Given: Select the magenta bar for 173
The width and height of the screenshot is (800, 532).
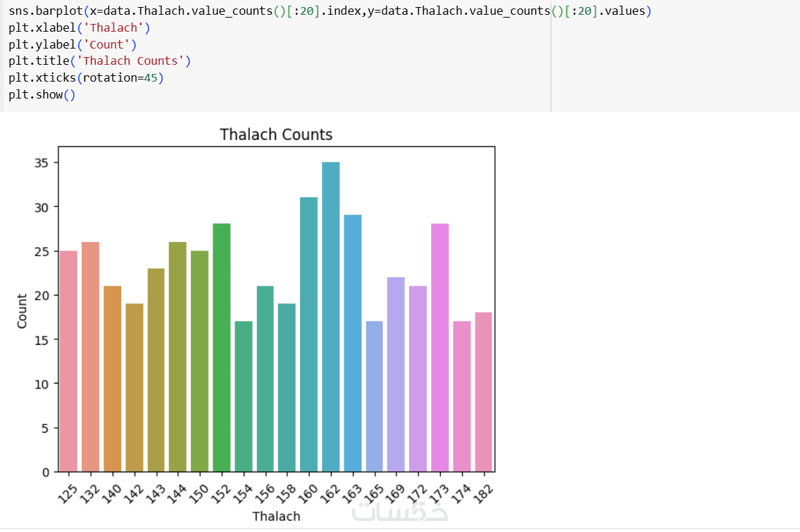Looking at the screenshot, I should (440, 348).
